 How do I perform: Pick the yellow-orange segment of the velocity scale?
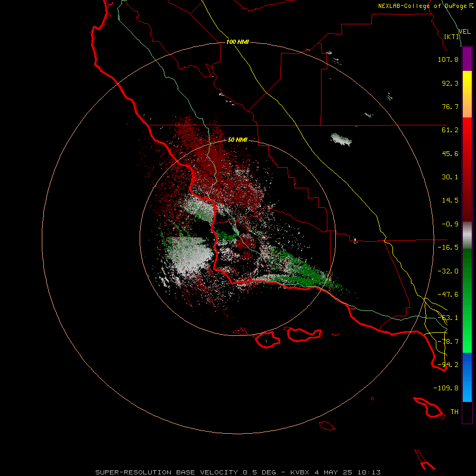[x=467, y=94]
